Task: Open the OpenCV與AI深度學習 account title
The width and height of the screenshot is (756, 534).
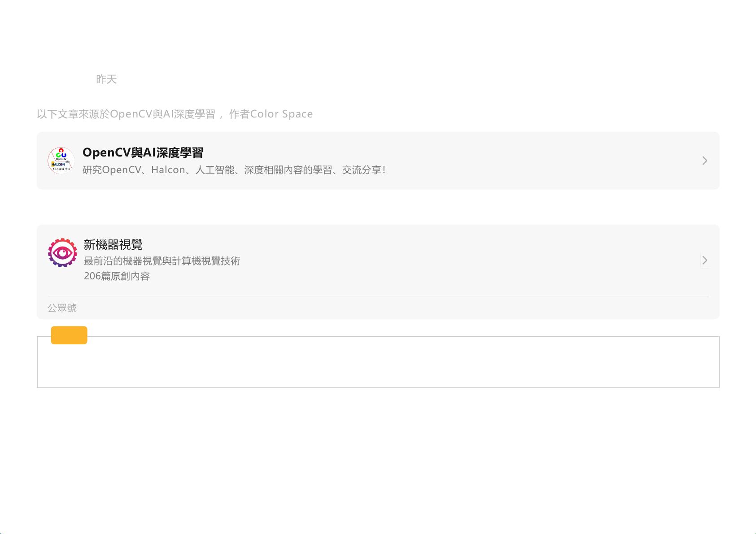Action: [143, 153]
